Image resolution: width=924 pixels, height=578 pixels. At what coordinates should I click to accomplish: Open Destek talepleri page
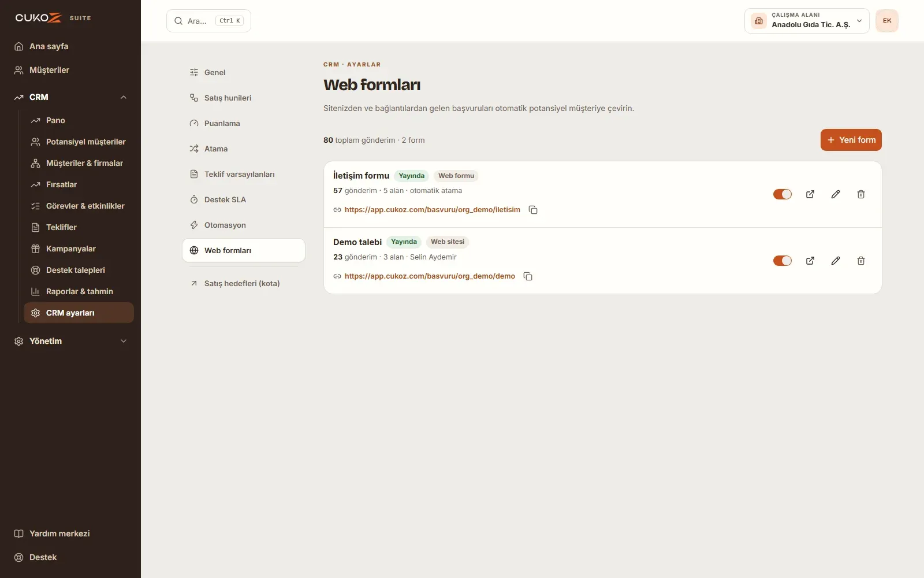pyautogui.click(x=79, y=270)
